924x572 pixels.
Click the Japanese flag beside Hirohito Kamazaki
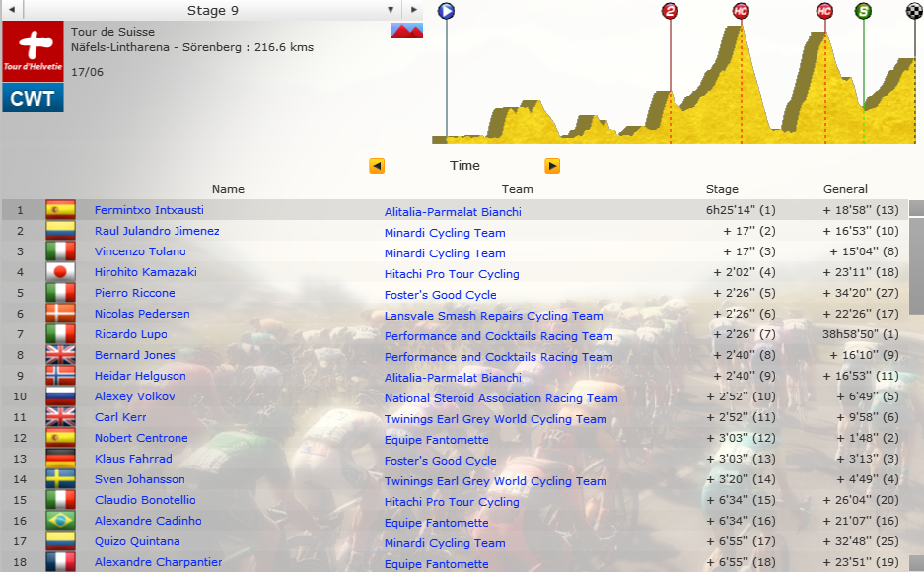click(61, 271)
